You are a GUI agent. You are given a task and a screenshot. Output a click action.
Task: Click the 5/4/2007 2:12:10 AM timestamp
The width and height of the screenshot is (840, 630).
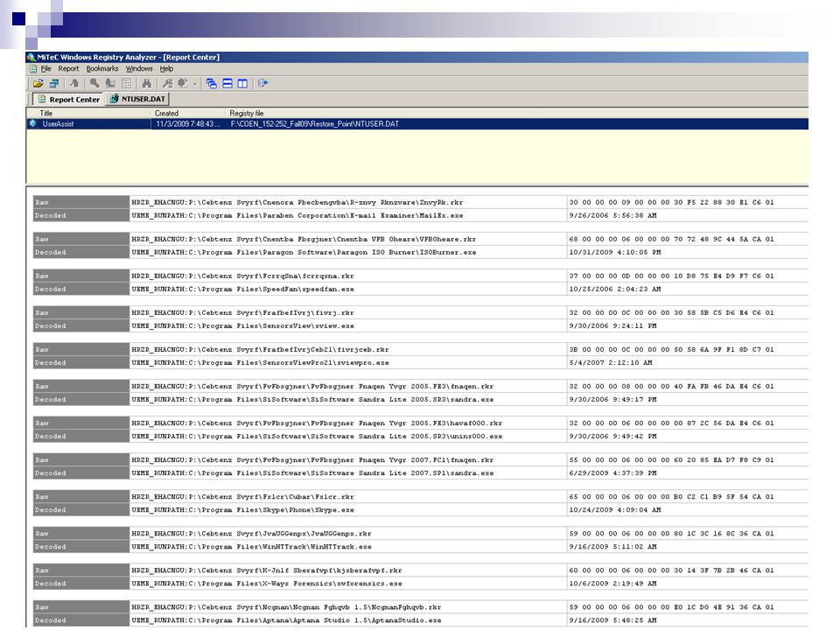[x=611, y=362]
